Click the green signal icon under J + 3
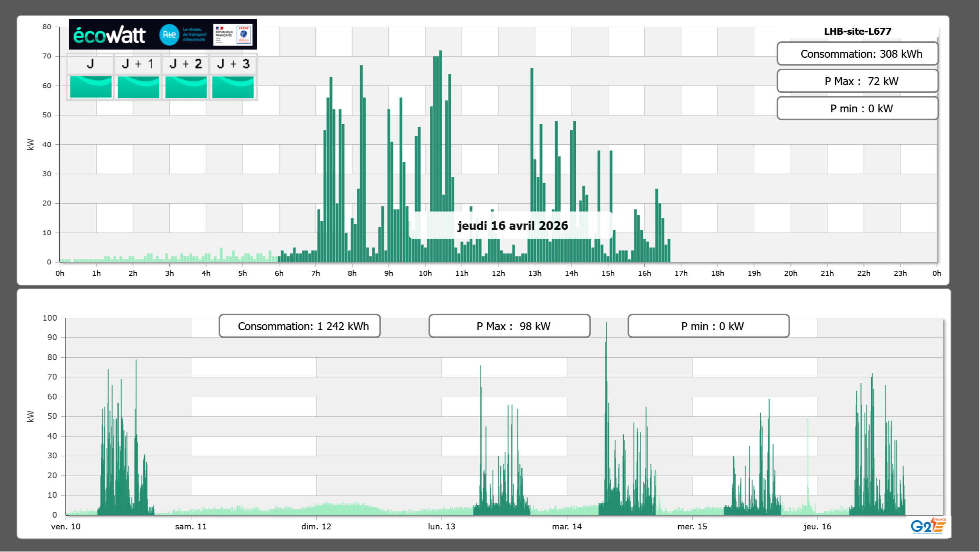The width and height of the screenshot is (980, 552). click(x=233, y=87)
